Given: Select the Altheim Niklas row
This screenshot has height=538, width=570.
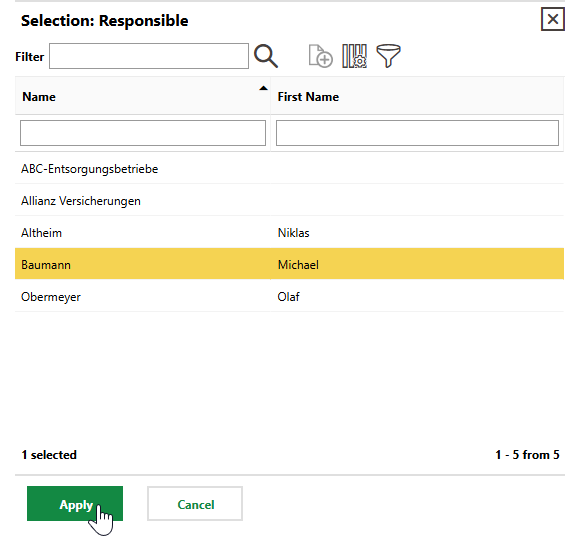Looking at the screenshot, I should (289, 233).
